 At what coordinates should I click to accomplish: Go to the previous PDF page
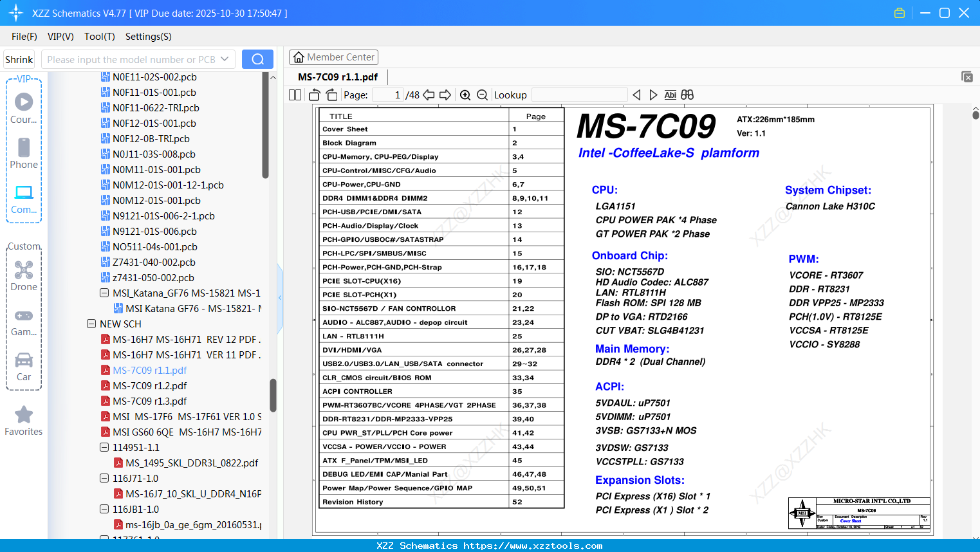tap(429, 95)
